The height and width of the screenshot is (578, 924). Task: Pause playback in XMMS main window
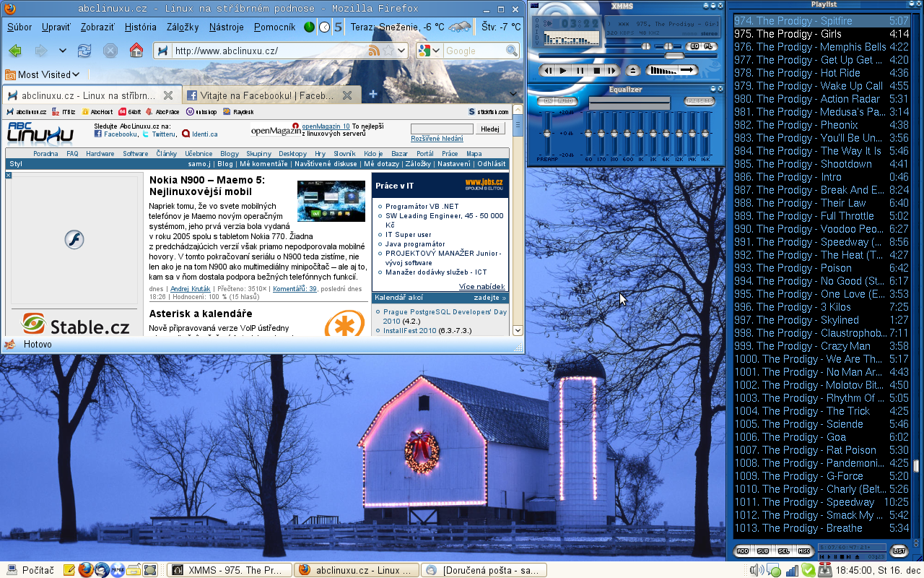coord(580,71)
